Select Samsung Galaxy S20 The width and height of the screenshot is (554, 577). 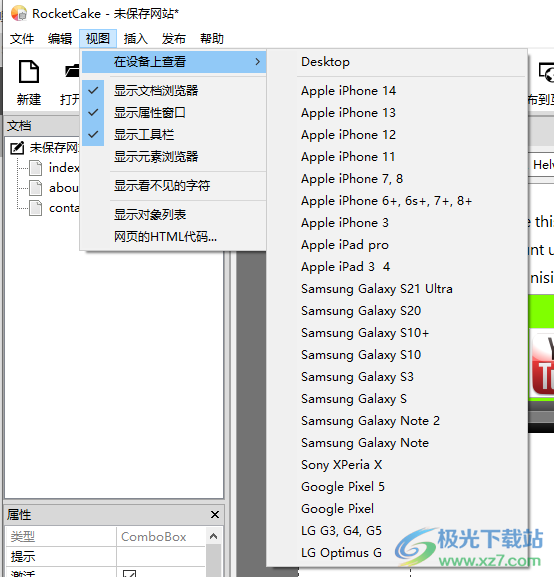397,311
